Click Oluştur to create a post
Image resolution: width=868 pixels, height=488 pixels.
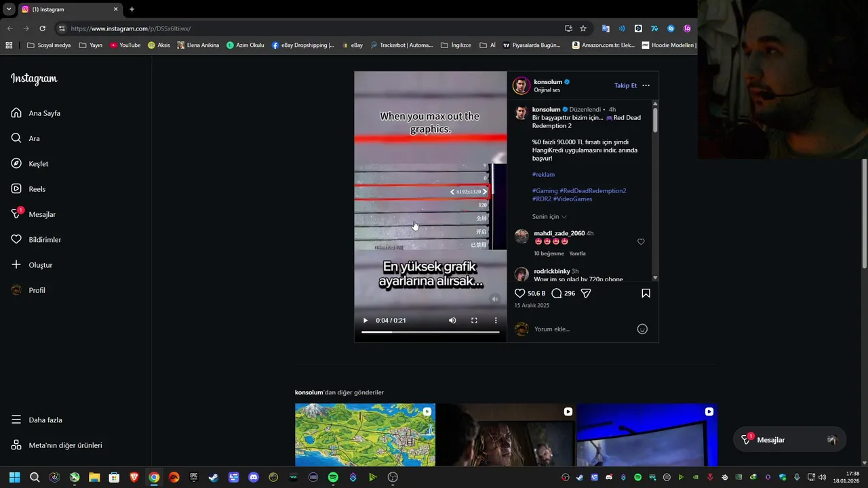click(x=32, y=265)
